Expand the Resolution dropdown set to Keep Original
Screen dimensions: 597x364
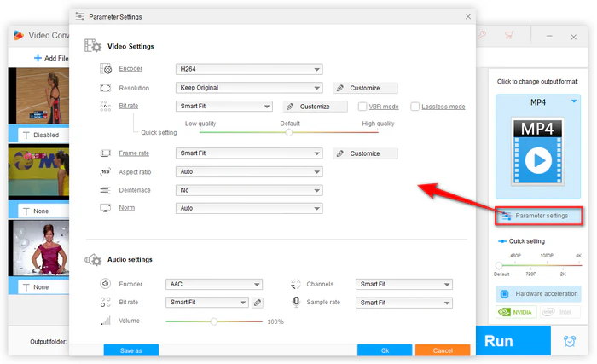click(x=249, y=88)
